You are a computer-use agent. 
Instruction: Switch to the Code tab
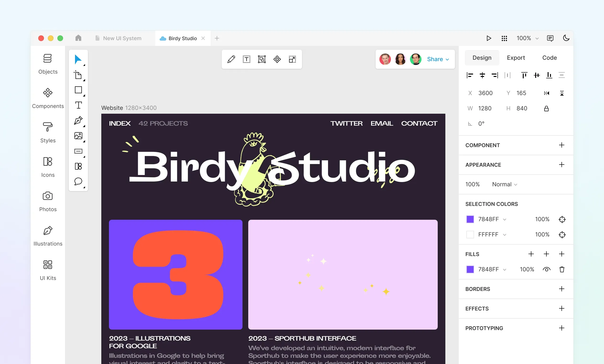(550, 57)
